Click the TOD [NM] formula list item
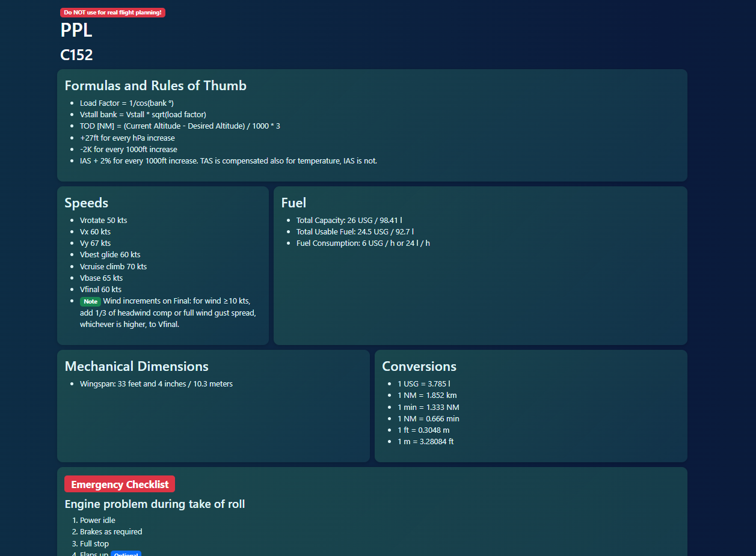Screen dimensions: 756x556 point(180,126)
